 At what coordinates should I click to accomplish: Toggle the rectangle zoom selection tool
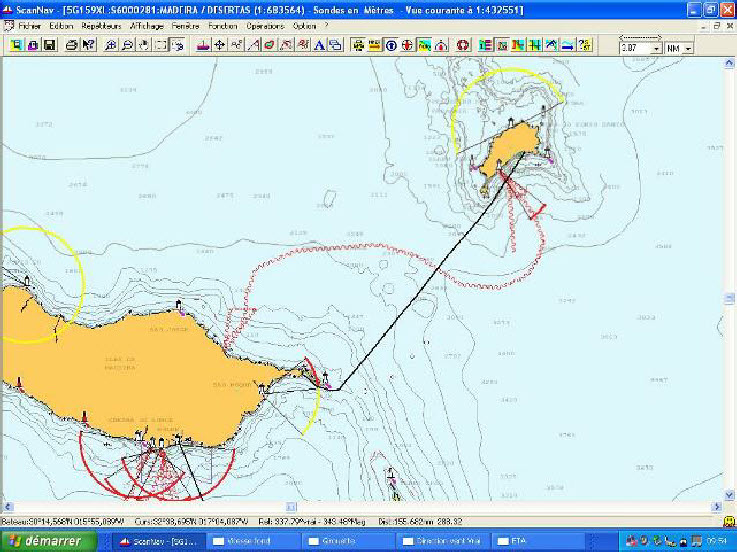pyautogui.click(x=160, y=45)
